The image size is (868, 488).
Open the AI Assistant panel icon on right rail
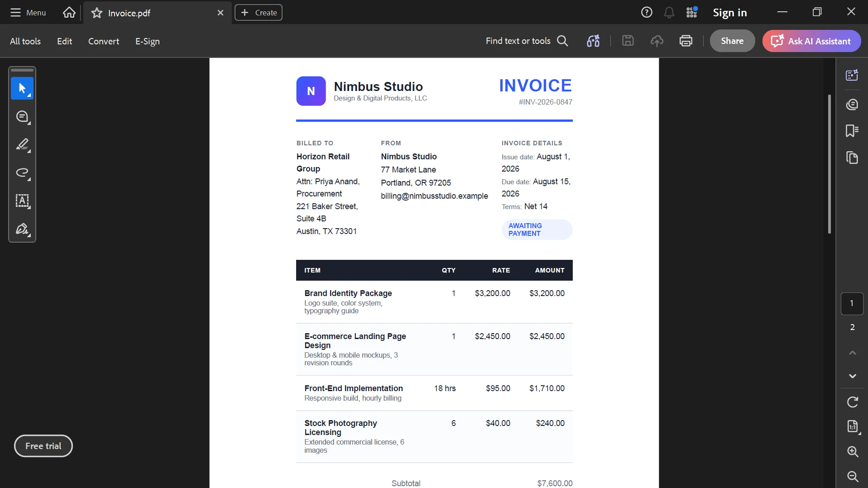pos(852,75)
